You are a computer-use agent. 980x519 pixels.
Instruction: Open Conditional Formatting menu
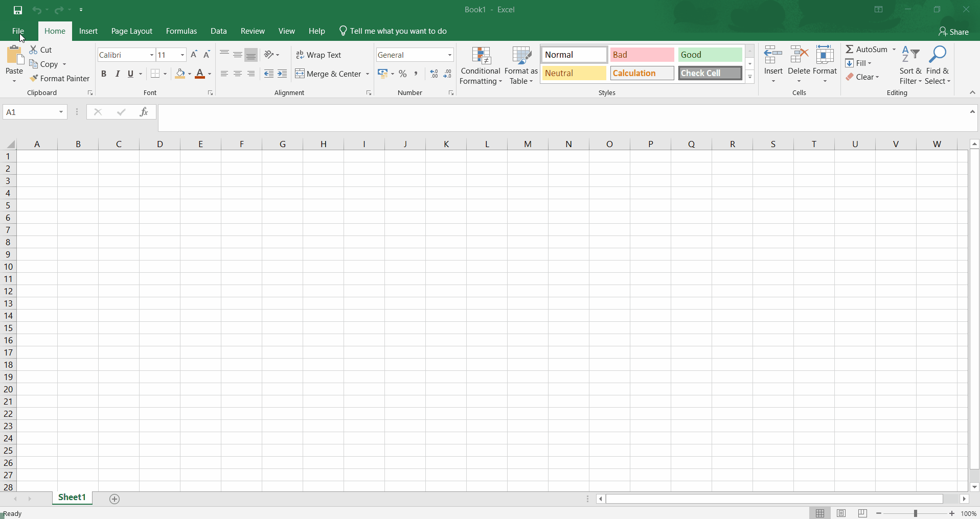coord(480,65)
